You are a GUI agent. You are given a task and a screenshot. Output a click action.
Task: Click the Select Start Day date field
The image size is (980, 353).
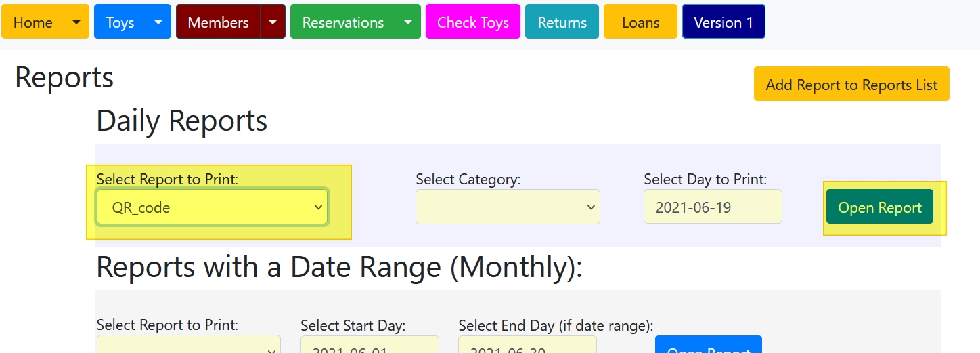click(x=370, y=347)
